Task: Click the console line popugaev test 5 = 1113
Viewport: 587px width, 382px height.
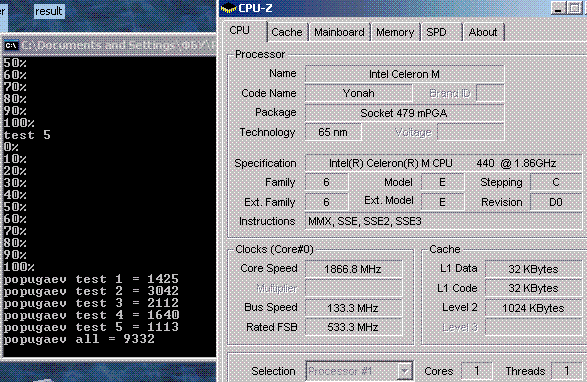Action: tap(91, 327)
